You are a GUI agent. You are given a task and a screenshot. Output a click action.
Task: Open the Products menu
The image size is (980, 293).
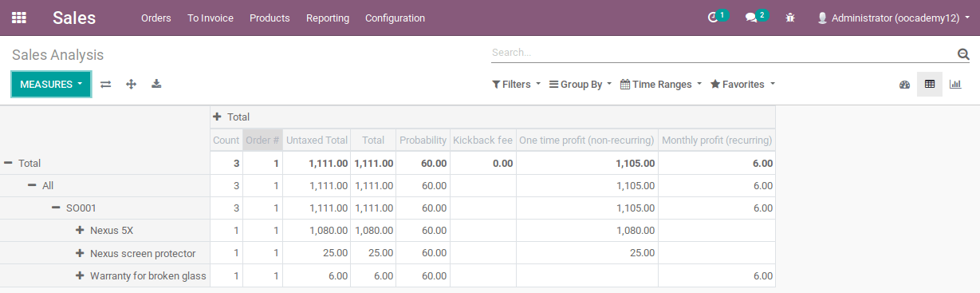270,18
